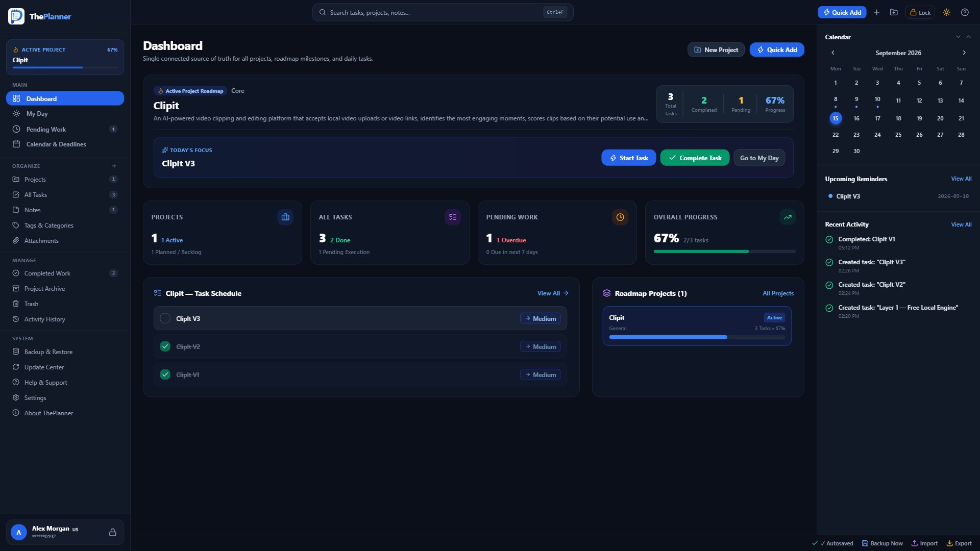Viewport: 980px width, 551px height.
Task: Open Pending Work in sidebar
Action: (65, 129)
